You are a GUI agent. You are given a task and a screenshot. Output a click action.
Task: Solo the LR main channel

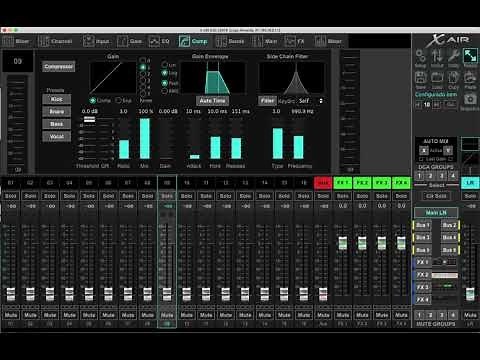point(470,196)
